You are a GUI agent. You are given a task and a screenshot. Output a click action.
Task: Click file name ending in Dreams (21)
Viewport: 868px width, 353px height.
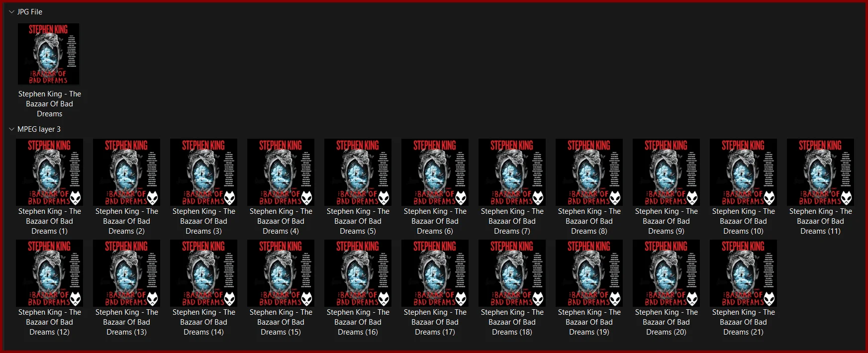743,322
